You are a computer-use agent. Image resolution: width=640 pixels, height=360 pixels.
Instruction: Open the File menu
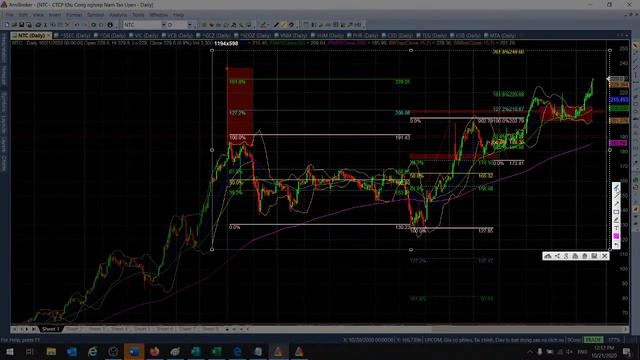coord(10,15)
